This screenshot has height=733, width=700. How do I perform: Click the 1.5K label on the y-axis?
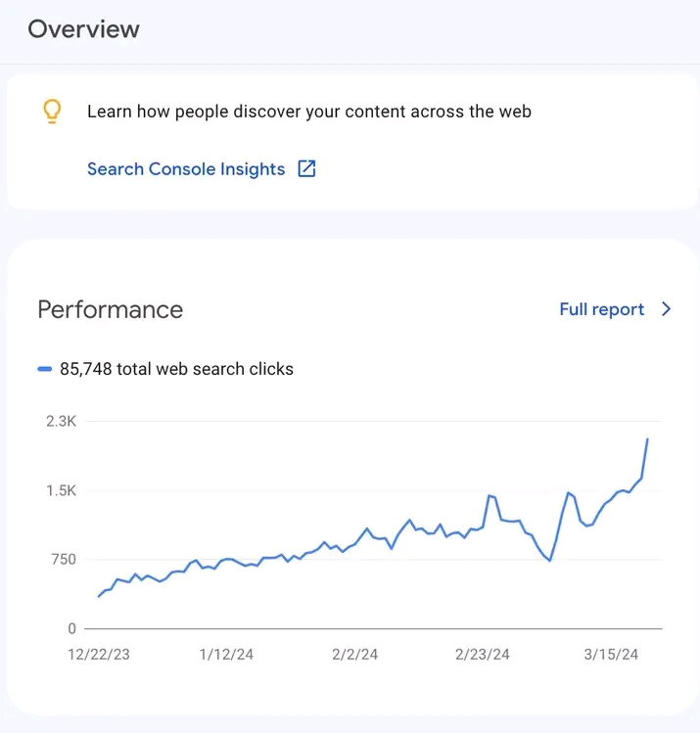coord(60,490)
